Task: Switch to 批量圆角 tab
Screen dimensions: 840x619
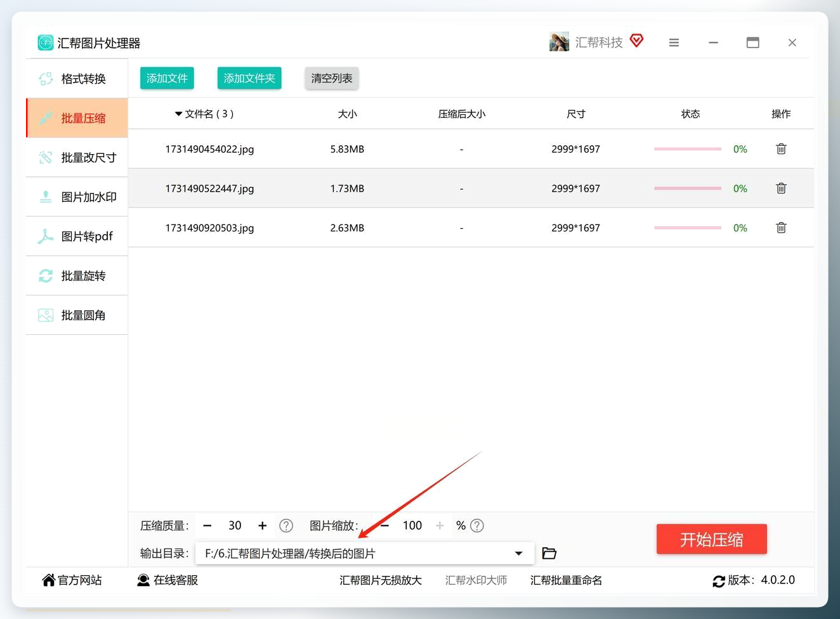Action: tap(77, 315)
